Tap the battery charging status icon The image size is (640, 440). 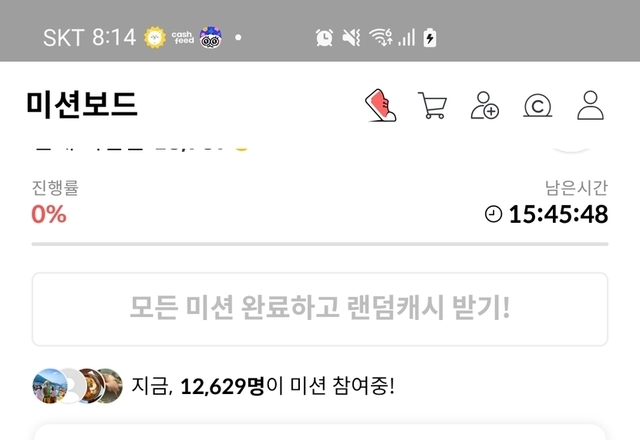(430, 38)
